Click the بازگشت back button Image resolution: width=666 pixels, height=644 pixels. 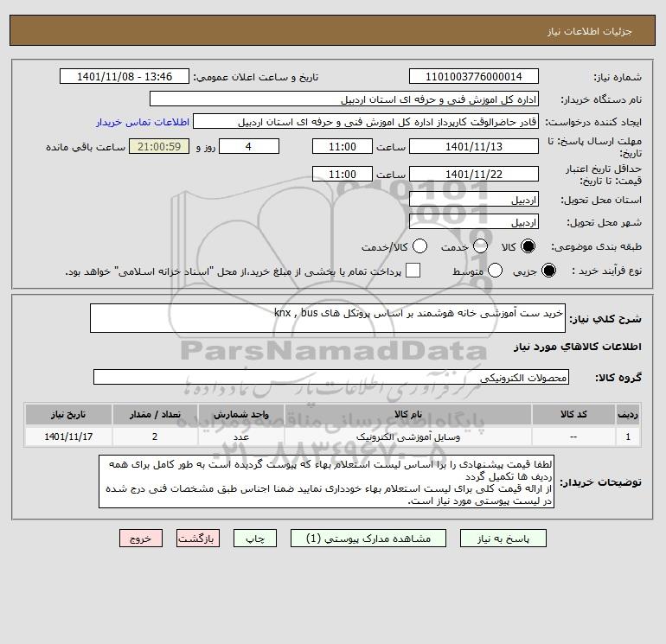click(198, 539)
